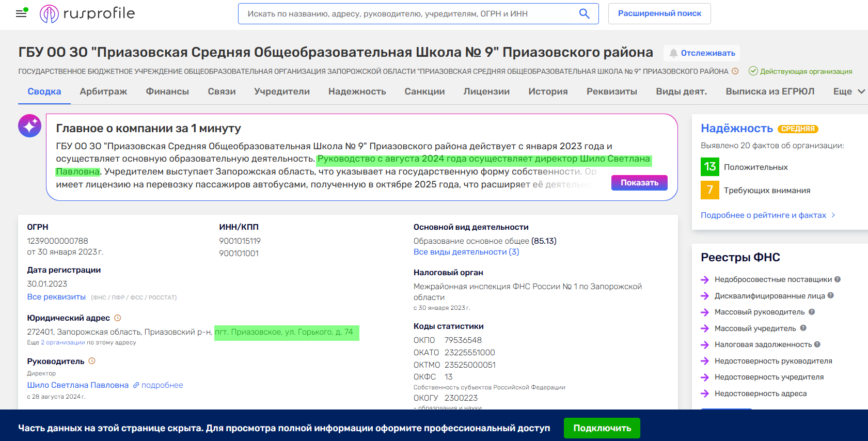Select the Сводка tab

point(44,91)
